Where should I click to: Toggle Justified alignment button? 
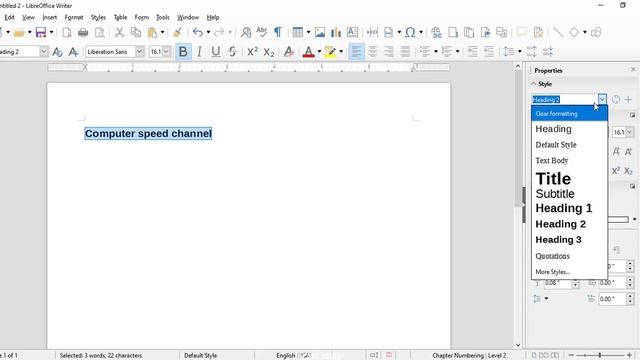[x=405, y=52]
